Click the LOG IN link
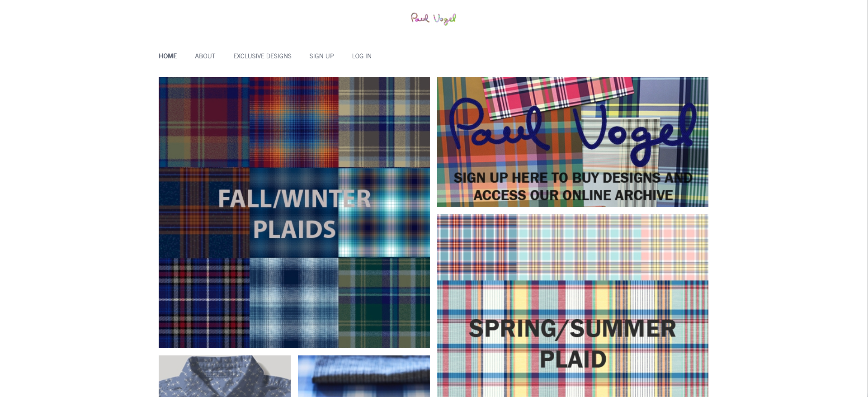868x397 pixels. pyautogui.click(x=362, y=56)
